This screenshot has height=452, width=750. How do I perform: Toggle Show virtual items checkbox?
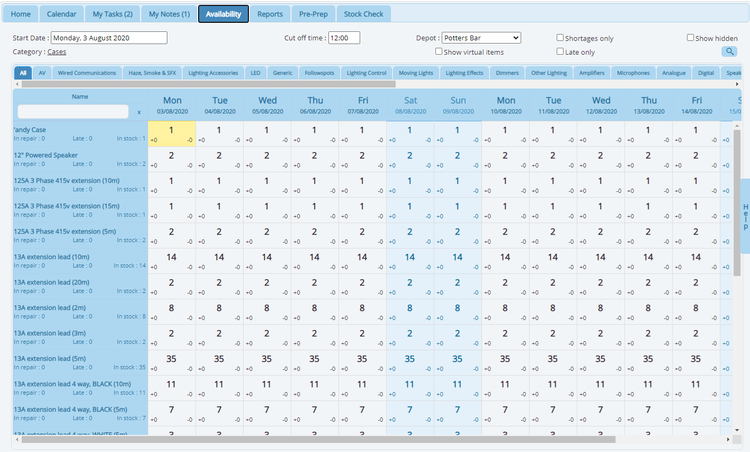coord(439,51)
